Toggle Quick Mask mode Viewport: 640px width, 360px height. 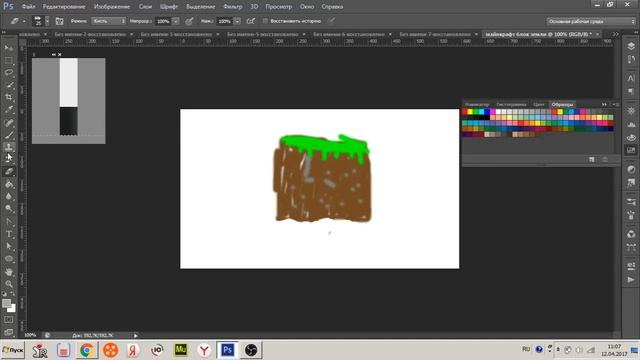(x=9, y=320)
